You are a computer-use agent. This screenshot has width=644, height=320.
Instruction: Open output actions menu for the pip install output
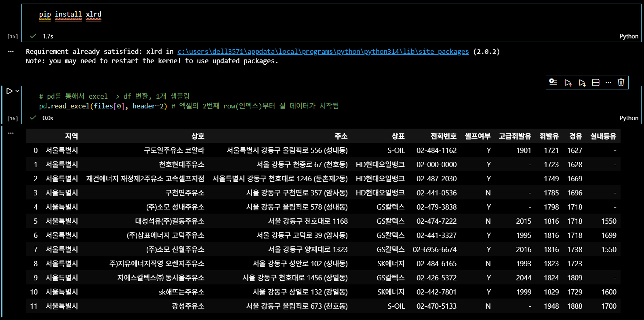11,51
